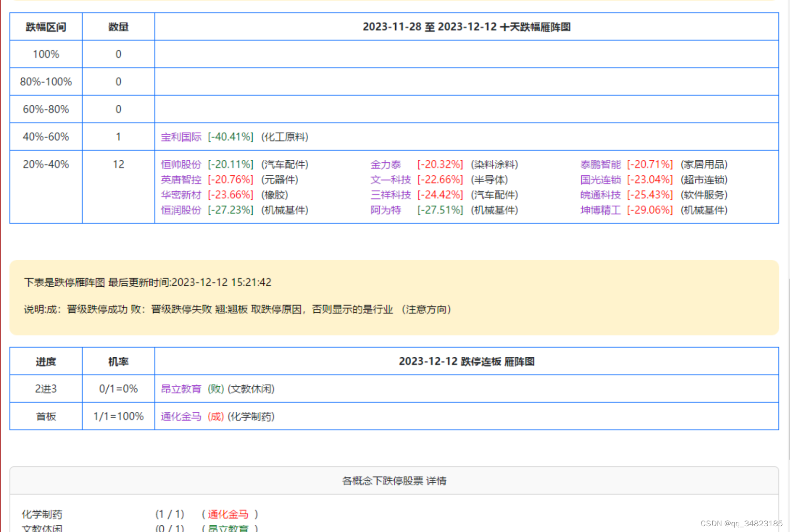Open 通化金马 in the 首板 row

point(181,417)
